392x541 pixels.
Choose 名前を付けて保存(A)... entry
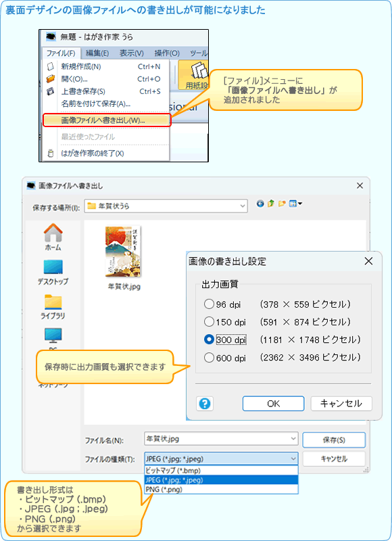coord(106,103)
